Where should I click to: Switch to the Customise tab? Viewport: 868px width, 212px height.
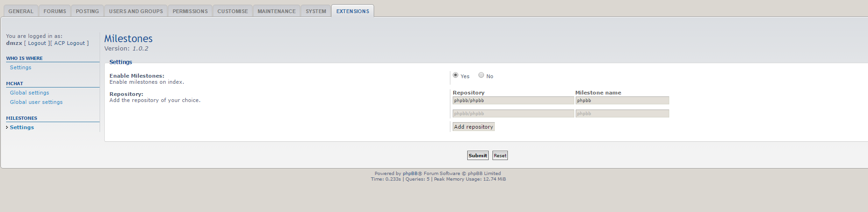pyautogui.click(x=232, y=11)
